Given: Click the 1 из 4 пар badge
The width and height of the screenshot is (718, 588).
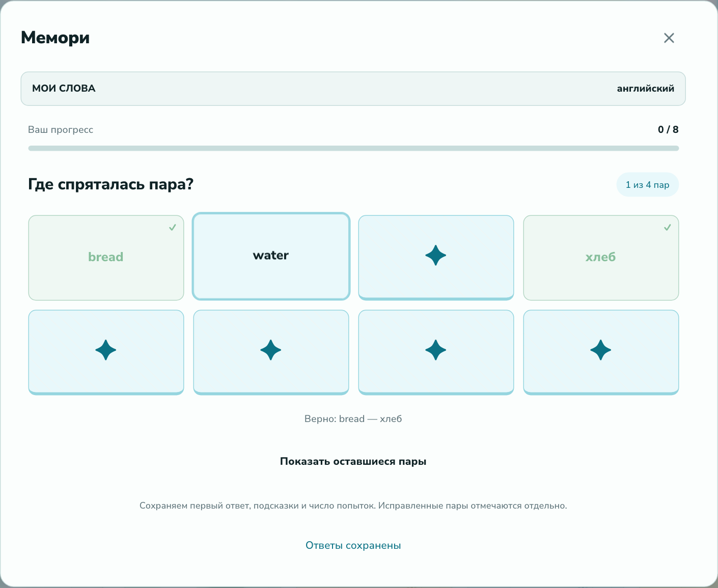Looking at the screenshot, I should tap(647, 185).
